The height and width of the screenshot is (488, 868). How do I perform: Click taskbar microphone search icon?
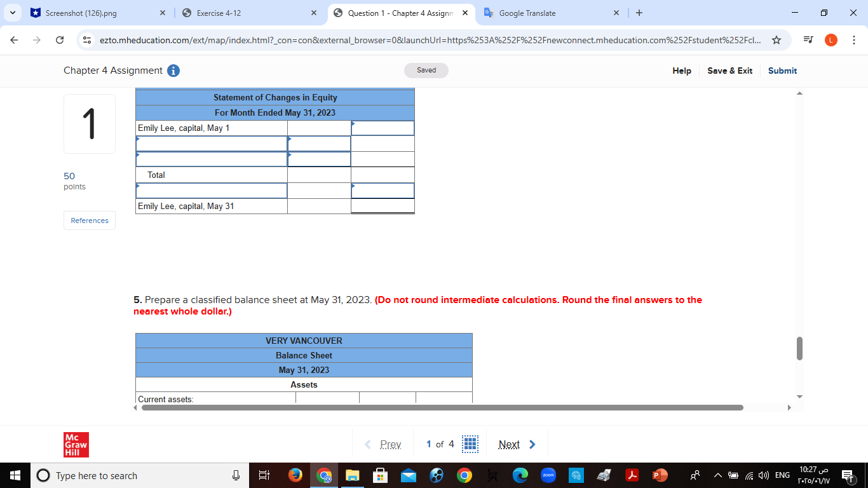[236, 475]
